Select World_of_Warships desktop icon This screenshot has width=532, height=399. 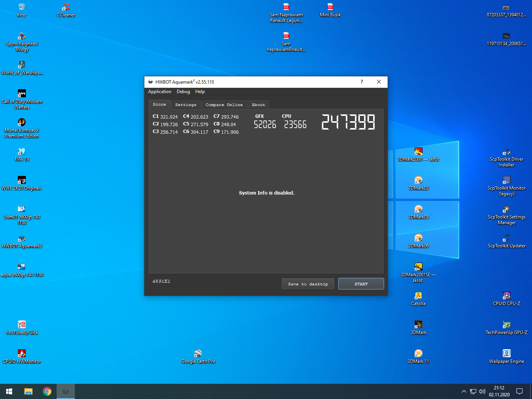pyautogui.click(x=22, y=68)
